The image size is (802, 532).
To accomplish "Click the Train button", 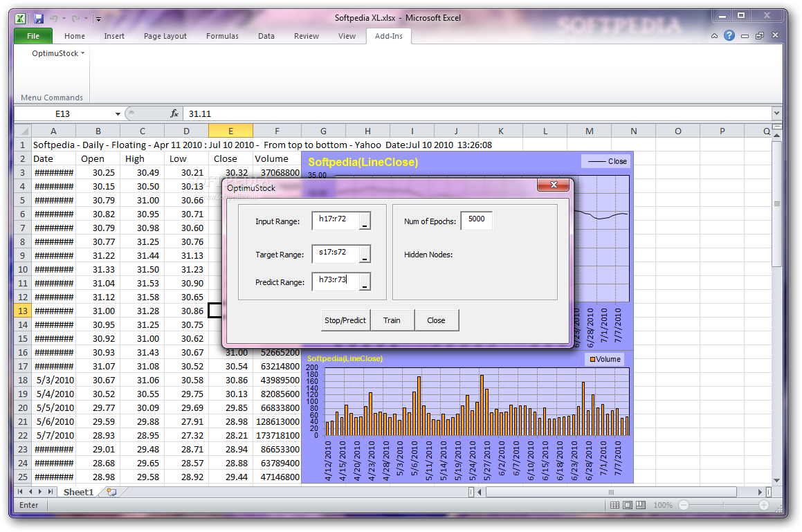I will (x=392, y=320).
